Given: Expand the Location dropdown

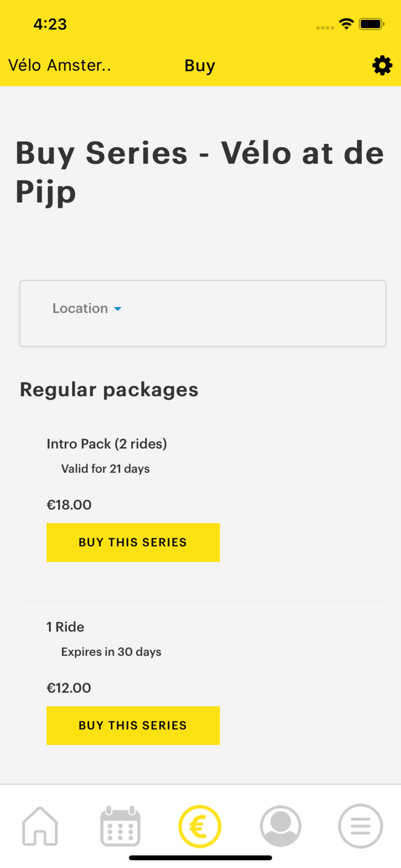Looking at the screenshot, I should point(87,308).
